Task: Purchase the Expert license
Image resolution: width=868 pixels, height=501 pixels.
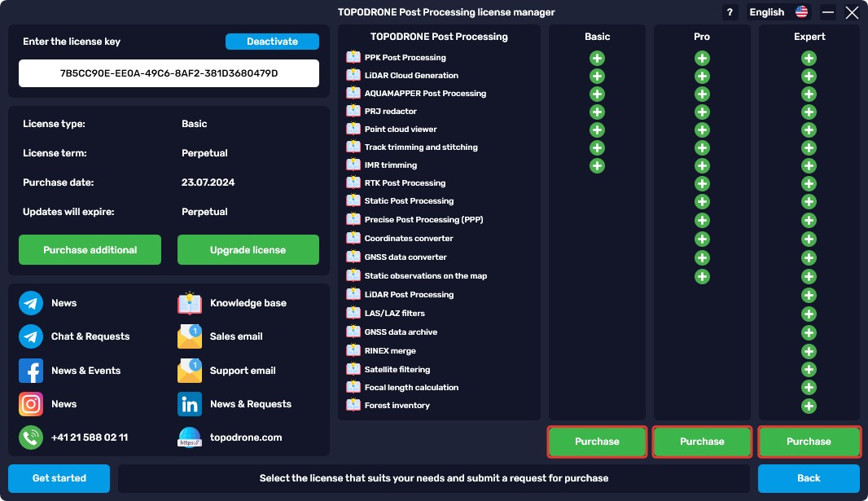Action: tap(809, 442)
